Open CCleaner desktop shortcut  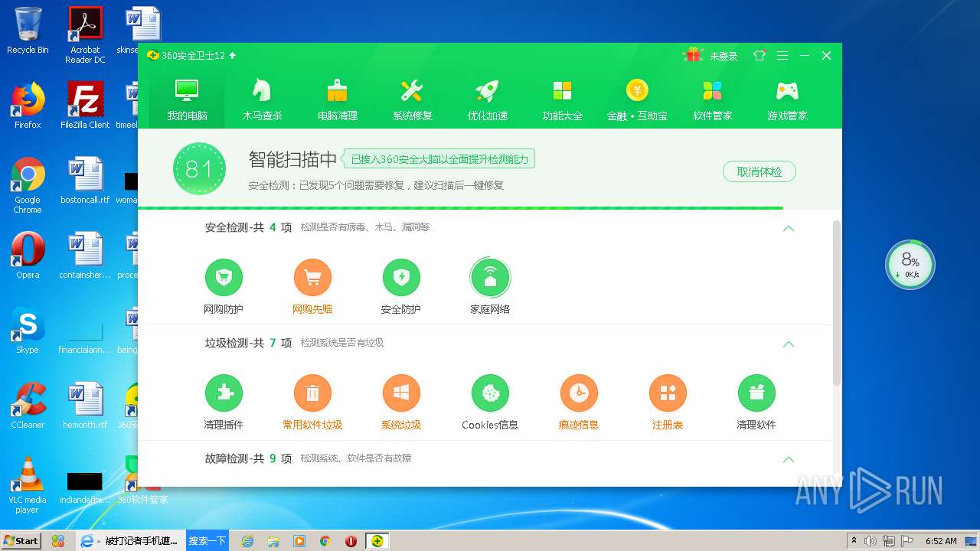click(x=28, y=405)
